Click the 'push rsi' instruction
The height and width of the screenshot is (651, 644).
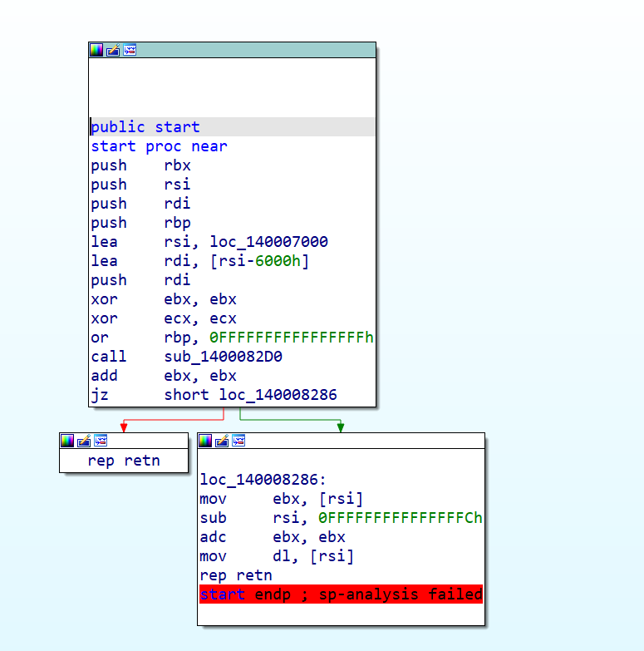point(140,185)
